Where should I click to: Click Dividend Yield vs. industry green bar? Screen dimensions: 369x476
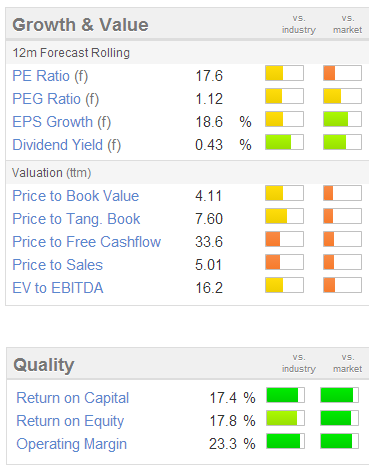coord(284,142)
